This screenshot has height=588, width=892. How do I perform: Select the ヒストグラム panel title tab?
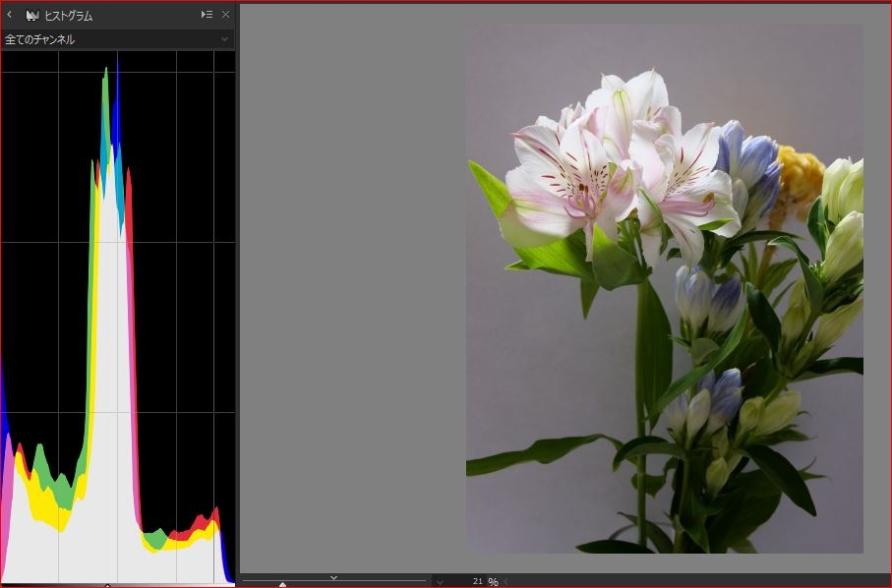coord(68,16)
